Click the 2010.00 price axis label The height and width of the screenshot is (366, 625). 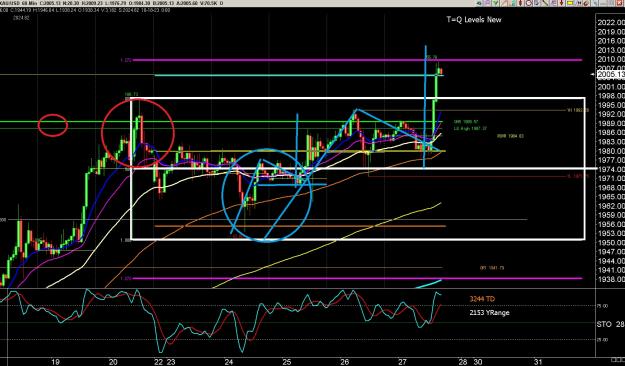pos(611,59)
